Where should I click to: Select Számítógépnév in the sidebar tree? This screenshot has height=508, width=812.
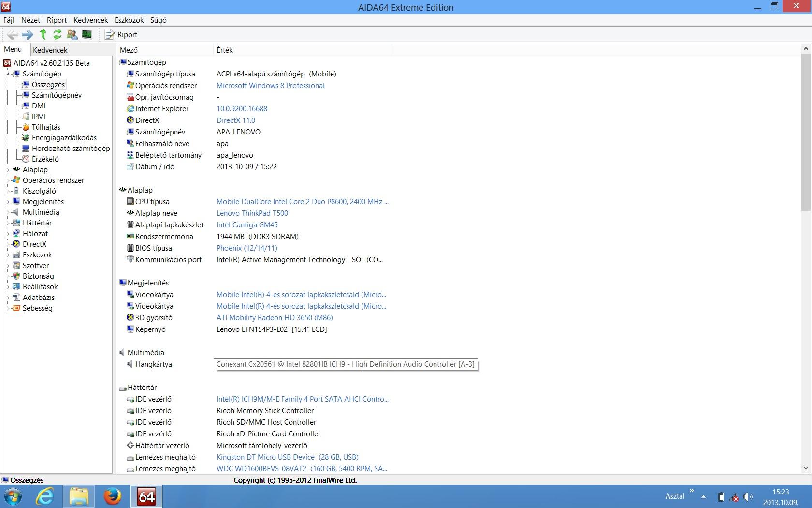coord(57,95)
